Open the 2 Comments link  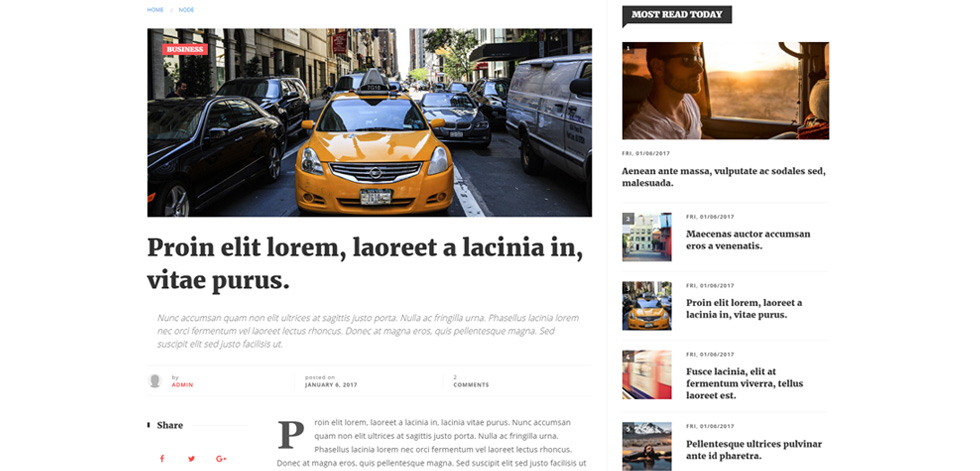(x=471, y=381)
